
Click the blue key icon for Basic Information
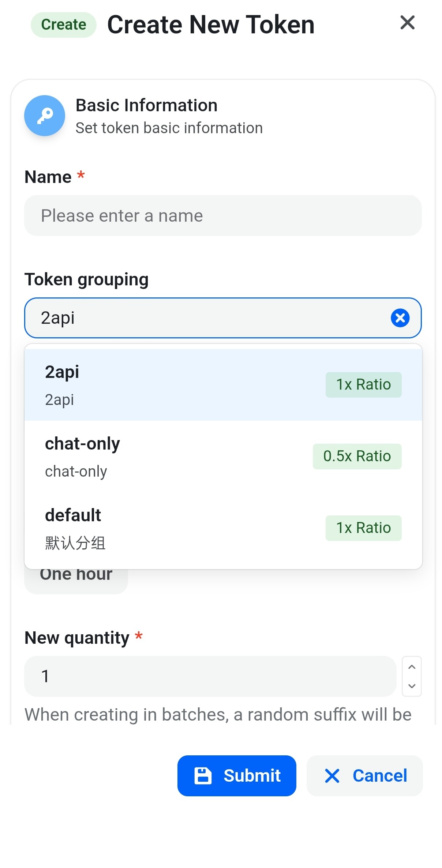pyautogui.click(x=45, y=116)
